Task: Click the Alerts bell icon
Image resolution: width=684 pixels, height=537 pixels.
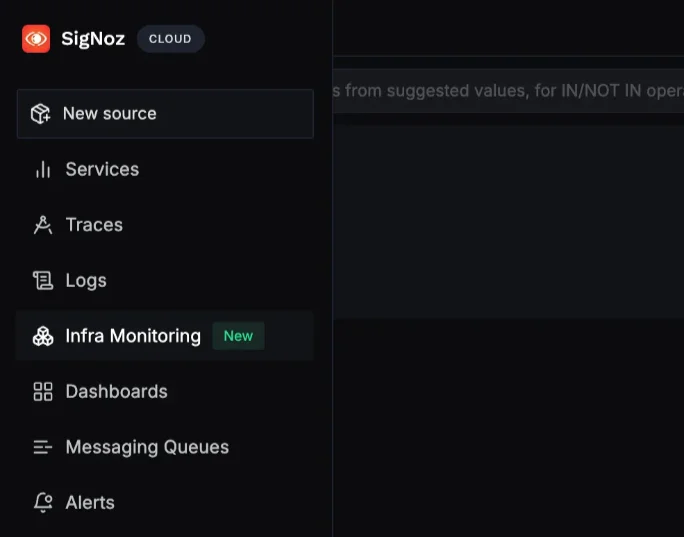Action: click(43, 503)
